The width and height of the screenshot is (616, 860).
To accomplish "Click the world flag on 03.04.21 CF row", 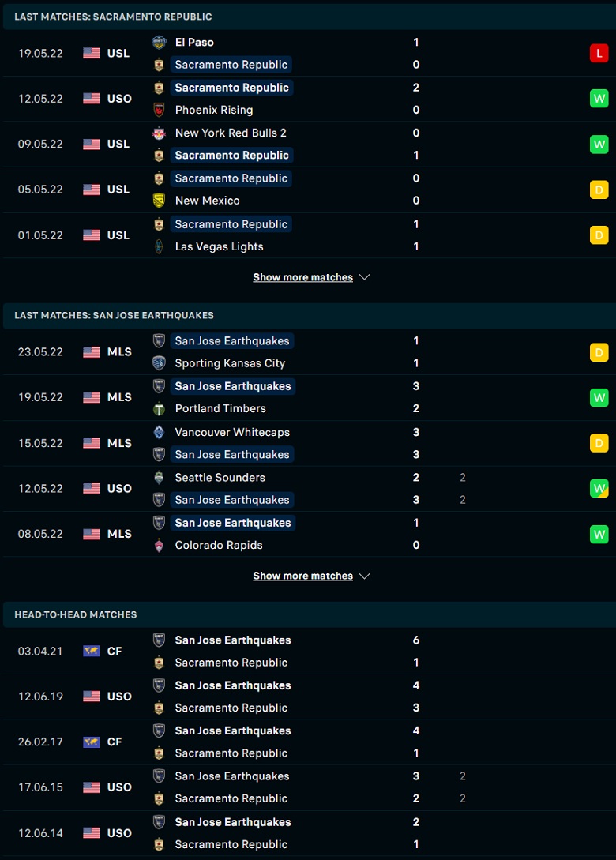I will point(91,651).
